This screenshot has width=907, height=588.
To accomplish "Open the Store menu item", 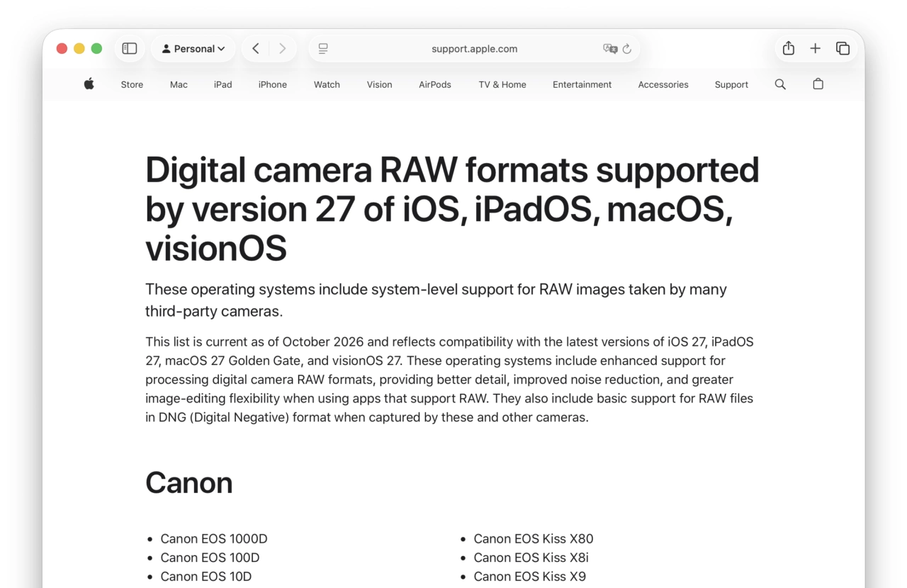I will (x=132, y=84).
